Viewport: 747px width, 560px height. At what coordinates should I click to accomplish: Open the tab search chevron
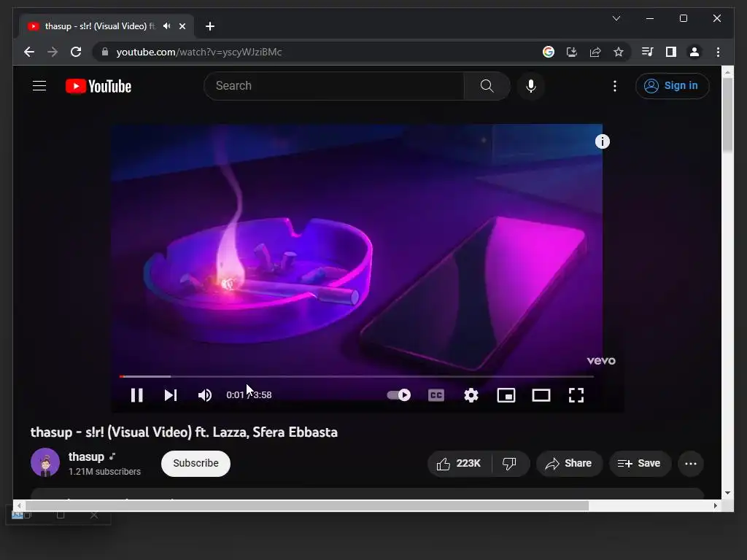616,18
